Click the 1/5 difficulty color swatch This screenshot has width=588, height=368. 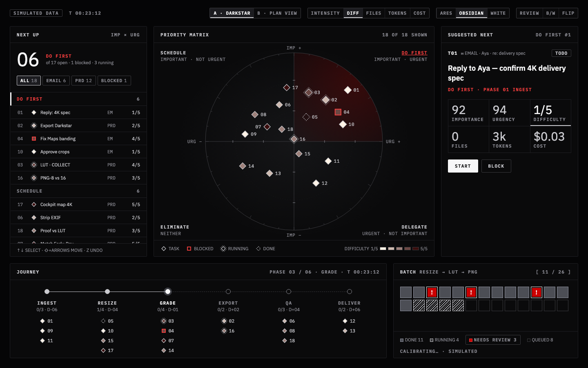coord(383,249)
